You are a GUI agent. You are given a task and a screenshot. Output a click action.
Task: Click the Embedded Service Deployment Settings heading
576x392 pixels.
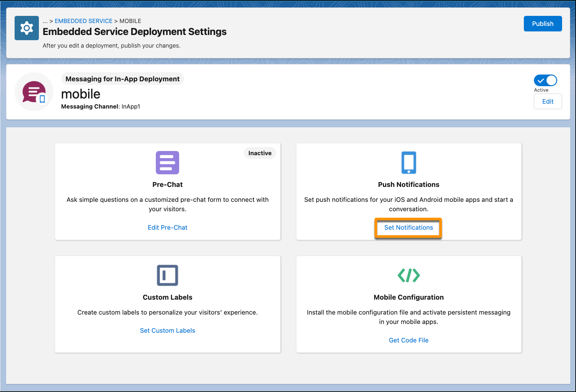pyautogui.click(x=134, y=32)
